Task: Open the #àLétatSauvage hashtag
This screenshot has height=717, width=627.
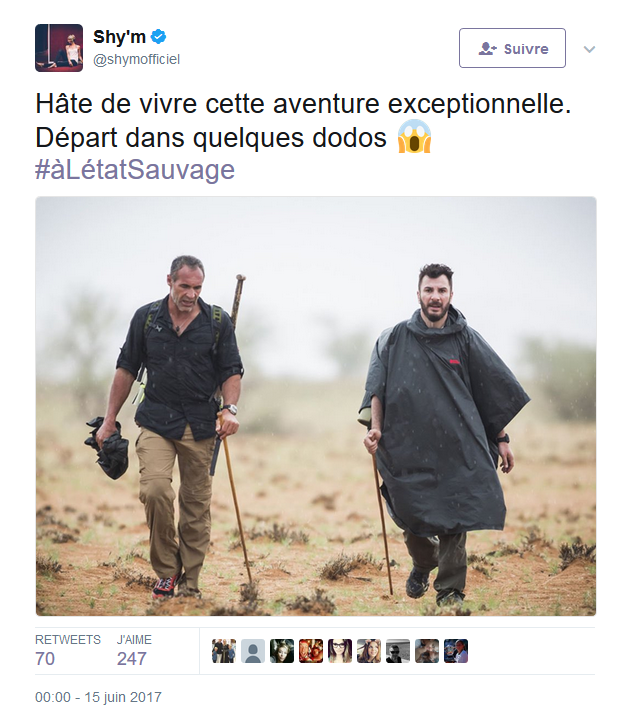Action: point(135,170)
